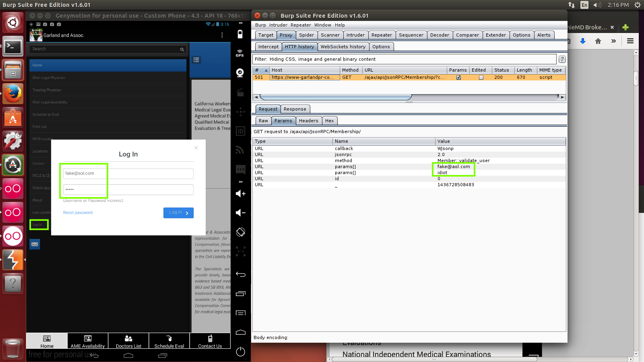Click the password field in Log In dialog
Image resolution: width=644 pixels, height=362 pixels.
(128, 189)
